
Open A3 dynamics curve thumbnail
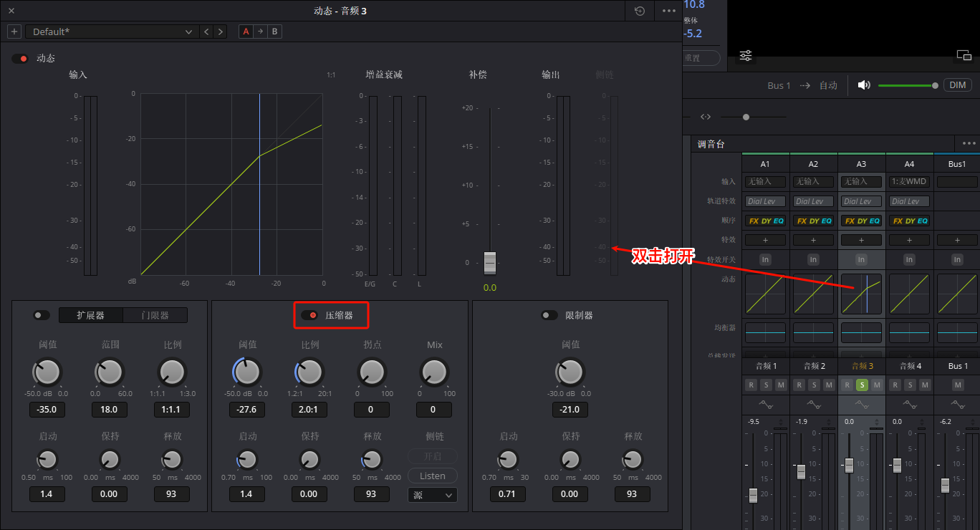861,294
